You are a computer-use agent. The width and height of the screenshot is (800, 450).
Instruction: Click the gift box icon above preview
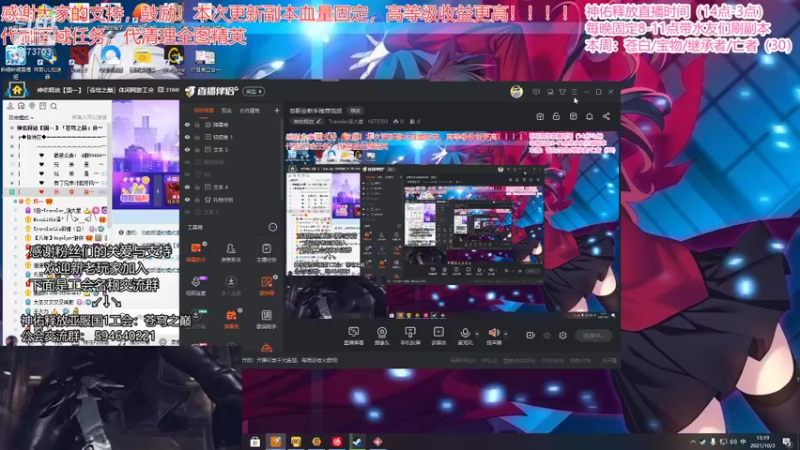click(540, 116)
